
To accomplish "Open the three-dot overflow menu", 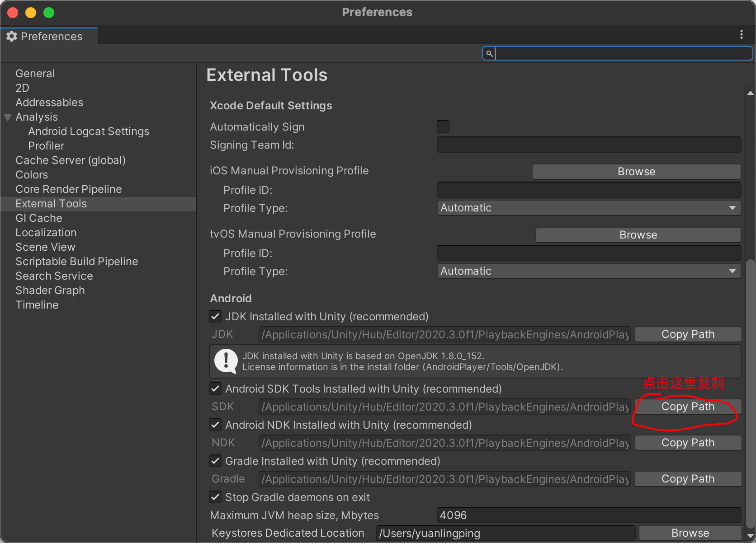I will (741, 34).
